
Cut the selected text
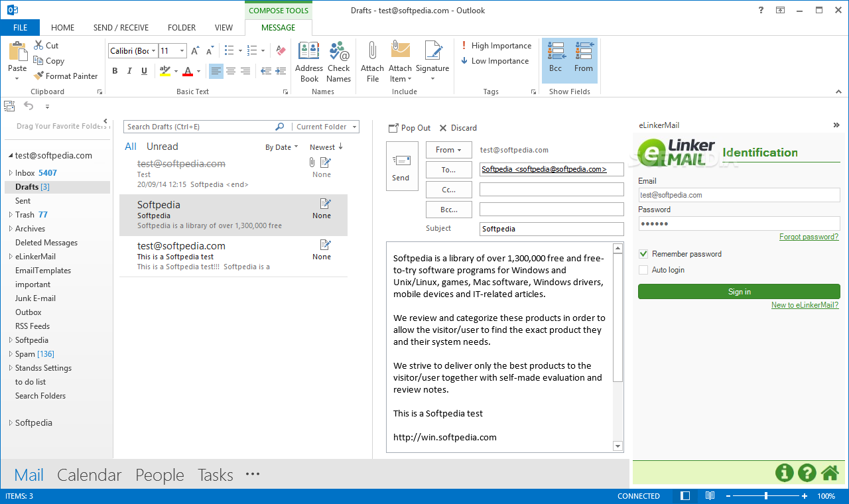[x=46, y=45]
